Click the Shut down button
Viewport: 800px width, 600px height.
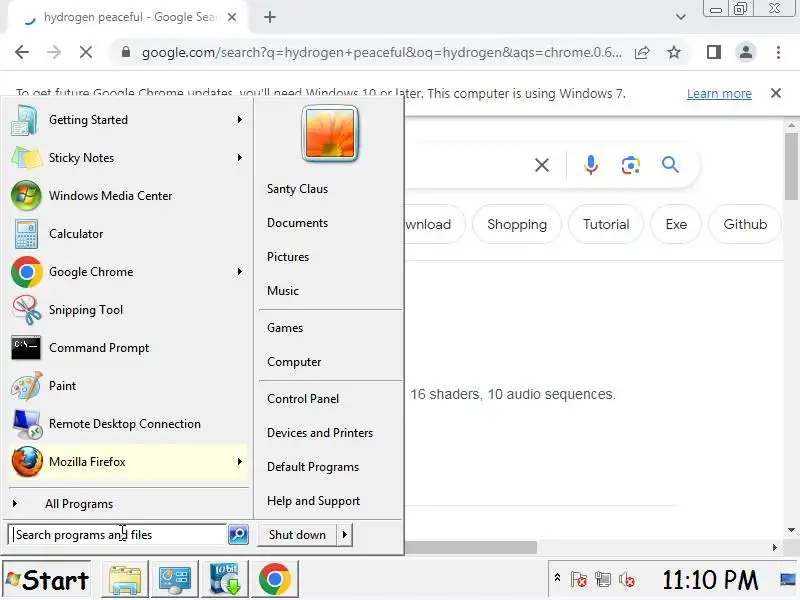click(x=297, y=535)
